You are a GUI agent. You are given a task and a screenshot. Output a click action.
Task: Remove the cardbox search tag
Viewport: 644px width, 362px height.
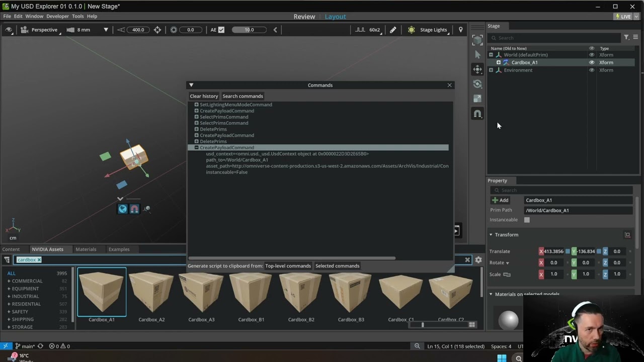(x=39, y=260)
